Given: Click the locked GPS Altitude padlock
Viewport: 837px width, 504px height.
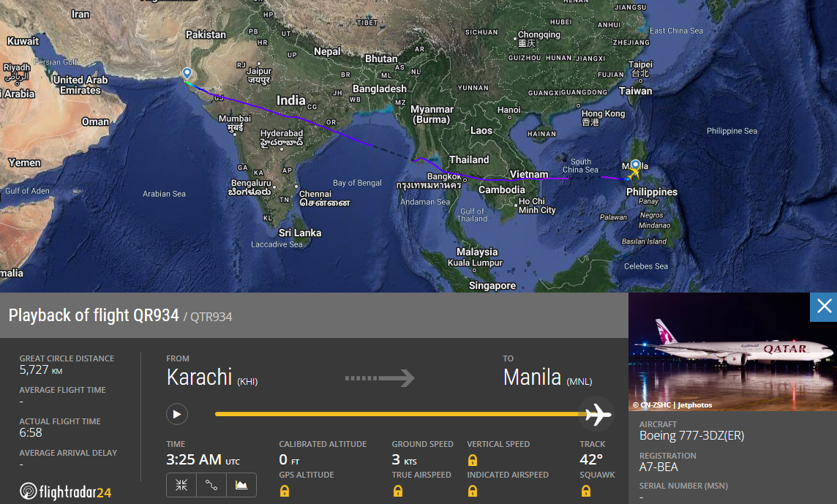Looking at the screenshot, I should coord(285,491).
